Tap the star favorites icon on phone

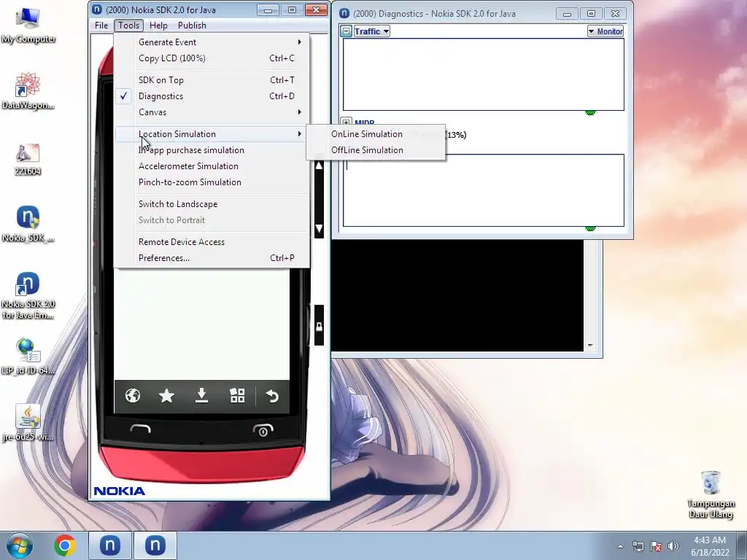pos(167,396)
